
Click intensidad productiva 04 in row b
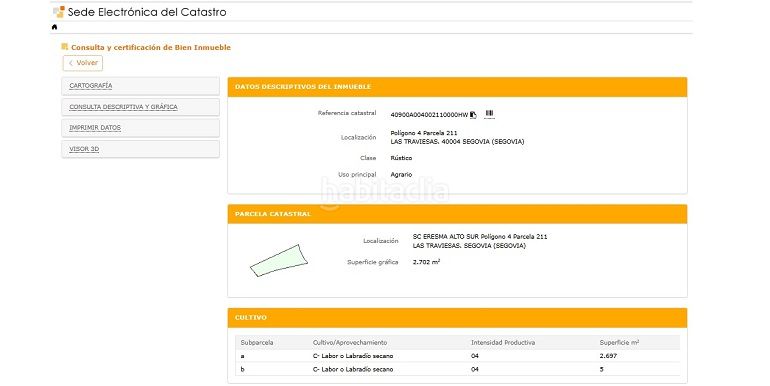click(x=474, y=369)
